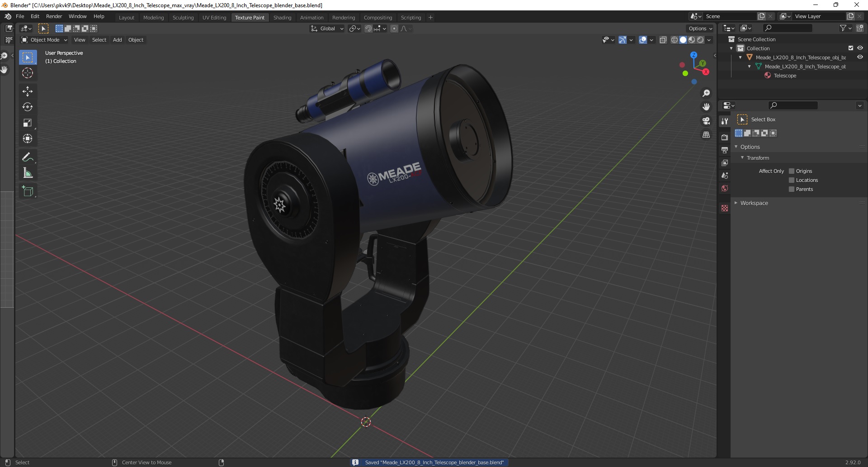Open World properties tab
The height and width of the screenshot is (467, 868).
click(725, 188)
